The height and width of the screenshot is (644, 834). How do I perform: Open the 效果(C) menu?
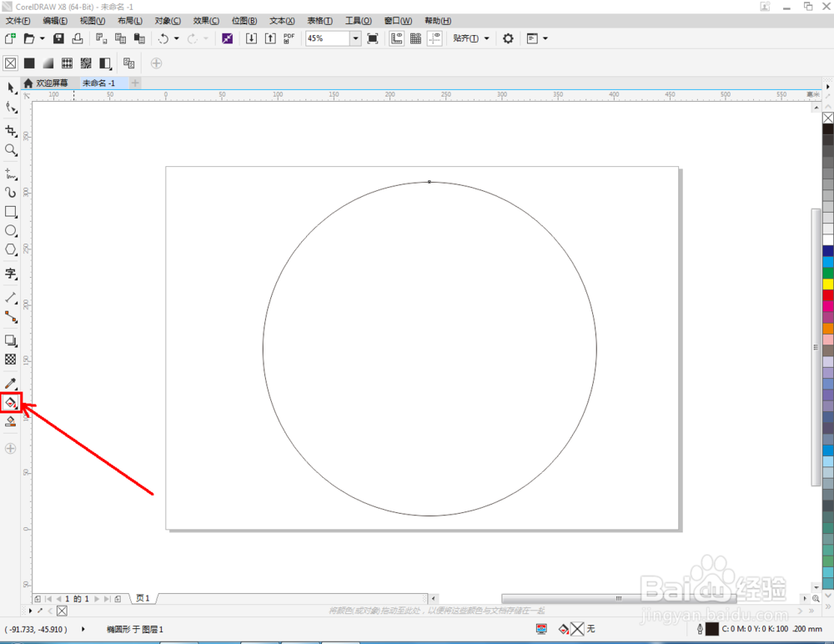point(206,21)
